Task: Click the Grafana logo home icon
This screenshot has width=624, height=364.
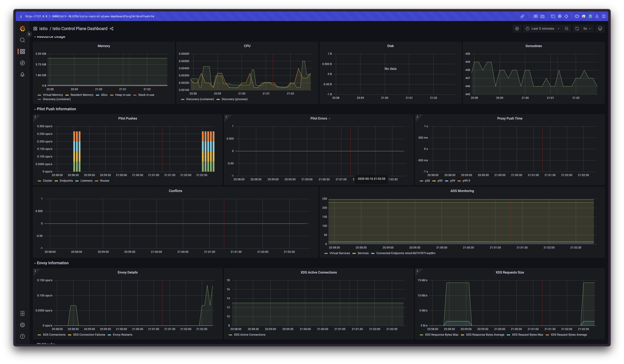Action: (22, 29)
